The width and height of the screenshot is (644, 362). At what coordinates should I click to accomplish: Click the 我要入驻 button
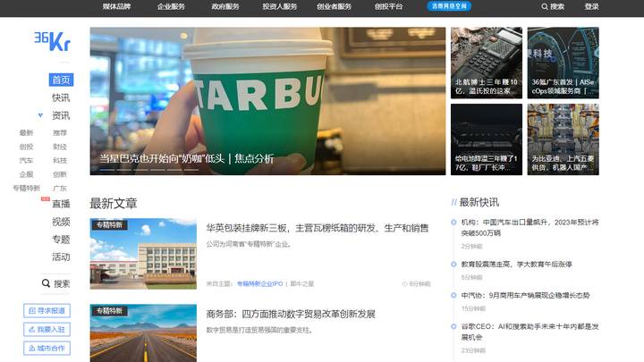point(47,330)
